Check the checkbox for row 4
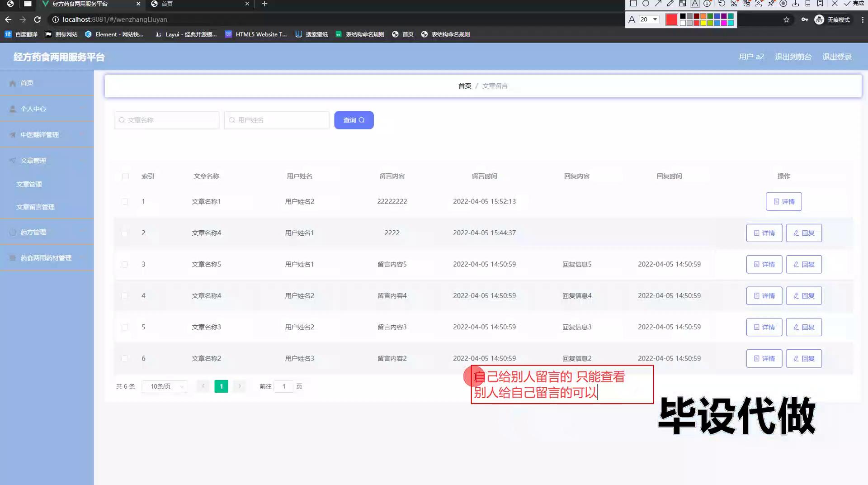This screenshot has height=485, width=868. point(125,296)
